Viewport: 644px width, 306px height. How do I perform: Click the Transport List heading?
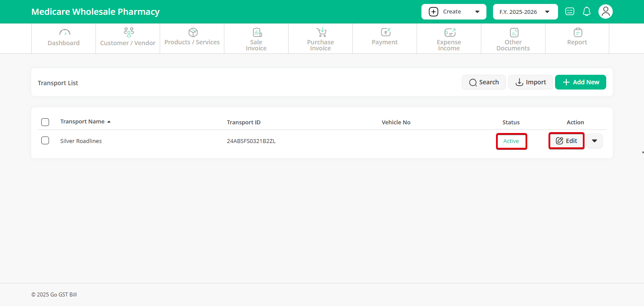58,83
